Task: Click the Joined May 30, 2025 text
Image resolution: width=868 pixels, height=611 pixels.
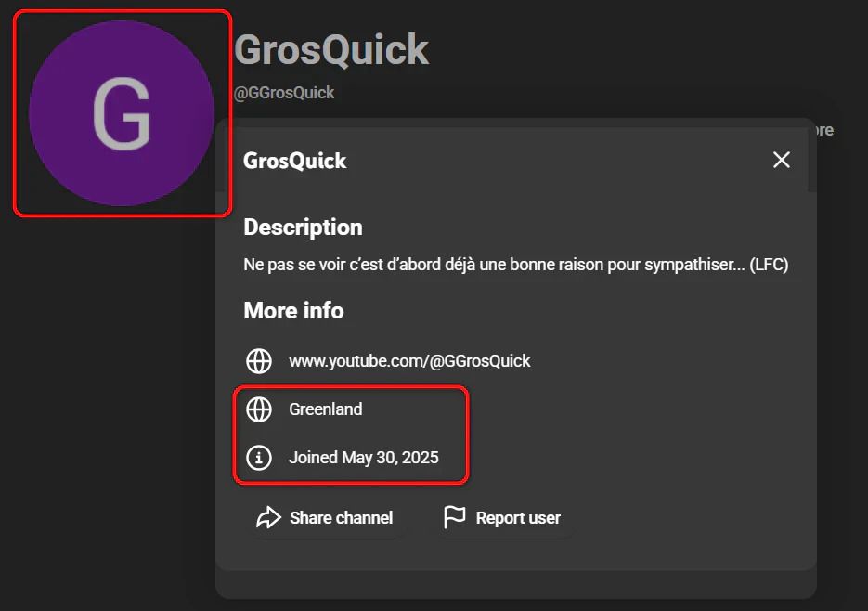Action: (x=363, y=458)
